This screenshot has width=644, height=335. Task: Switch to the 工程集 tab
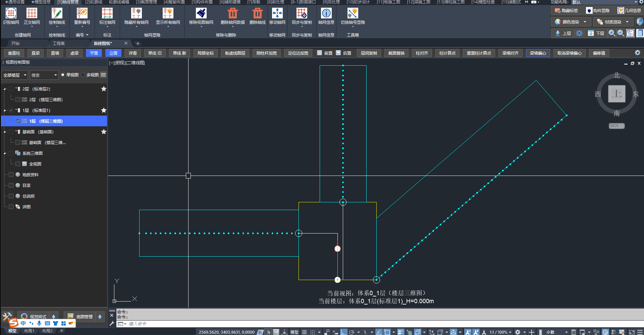pyautogui.click(x=59, y=44)
